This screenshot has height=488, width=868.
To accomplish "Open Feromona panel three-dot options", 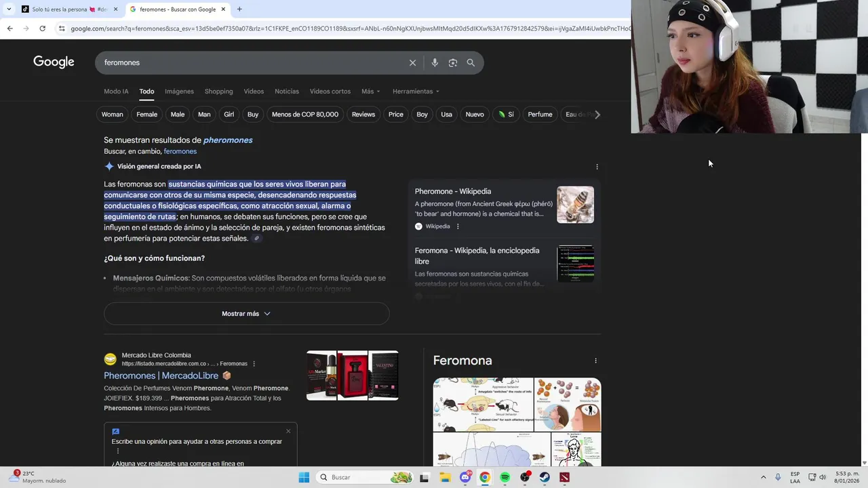I will coord(595,361).
